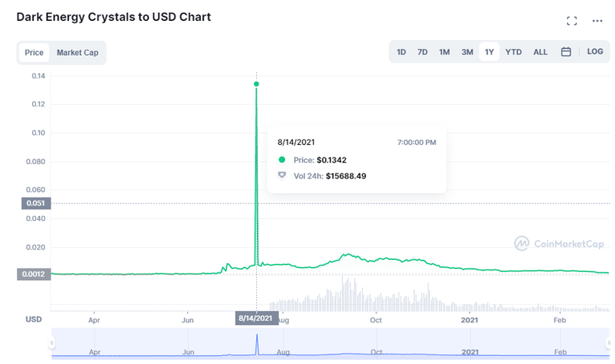Click the right range slider handle
615x364 pixels.
click(x=611, y=342)
